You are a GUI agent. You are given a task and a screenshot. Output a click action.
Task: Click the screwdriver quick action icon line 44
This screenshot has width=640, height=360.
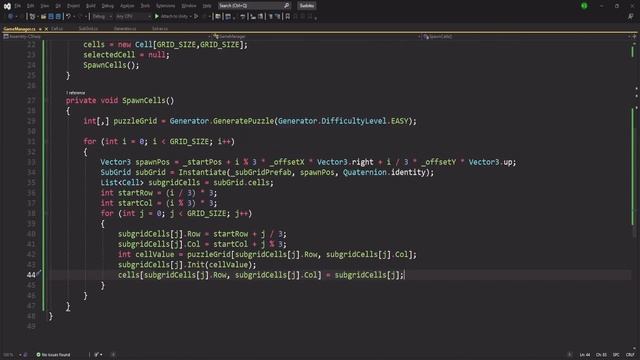39,273
